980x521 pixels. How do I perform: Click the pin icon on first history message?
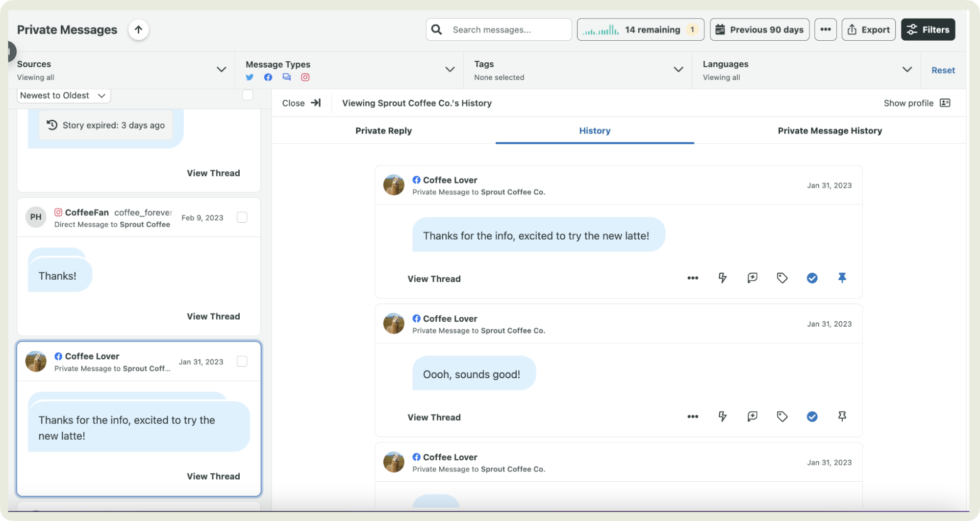point(842,278)
